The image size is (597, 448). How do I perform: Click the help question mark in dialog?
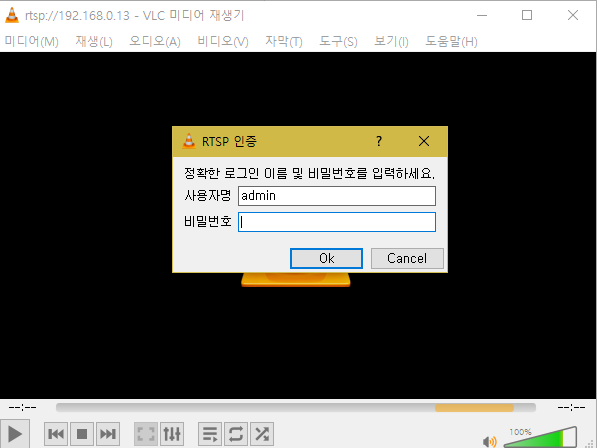click(x=378, y=141)
